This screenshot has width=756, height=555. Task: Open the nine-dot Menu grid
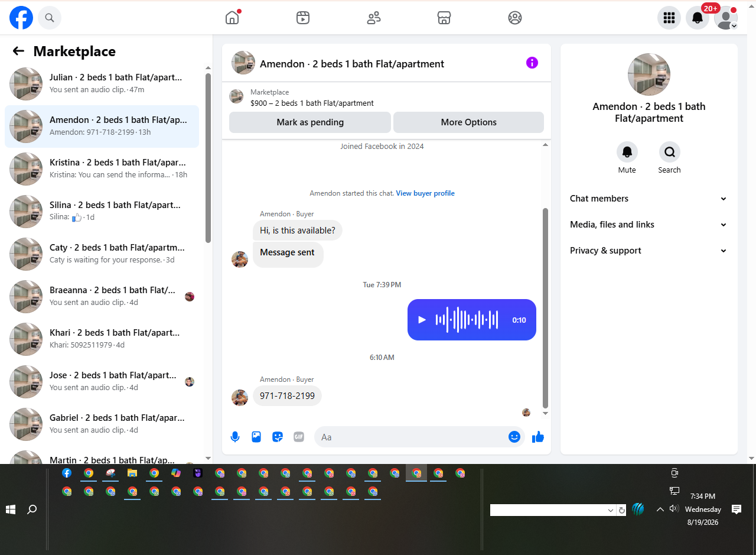click(x=669, y=18)
